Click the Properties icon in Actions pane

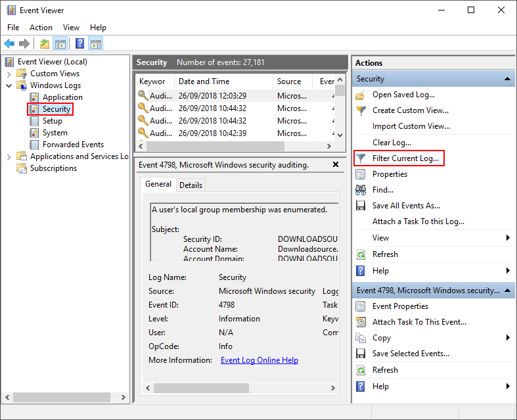[361, 174]
